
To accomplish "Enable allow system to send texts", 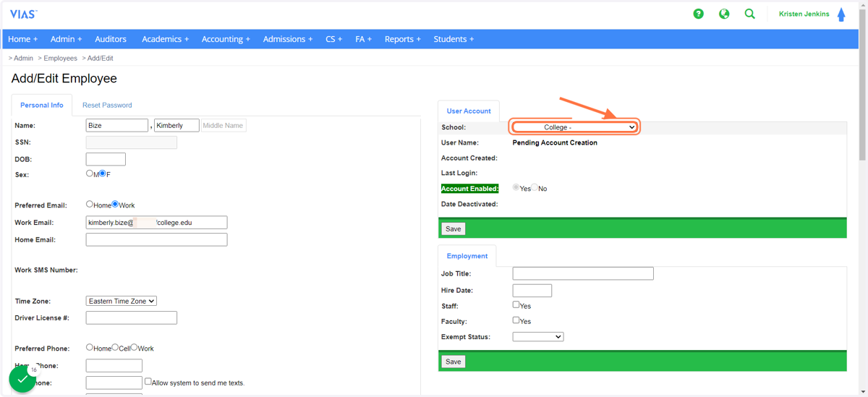I will click(148, 382).
